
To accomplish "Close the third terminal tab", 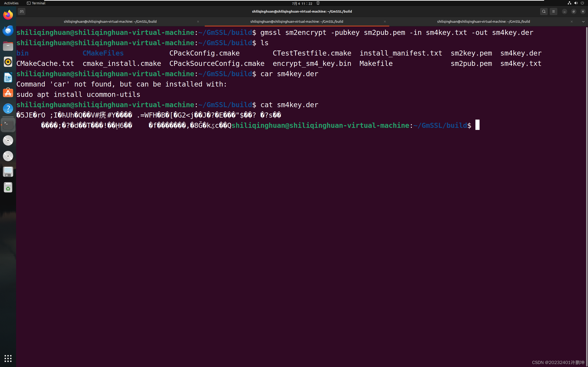I will click(571, 22).
